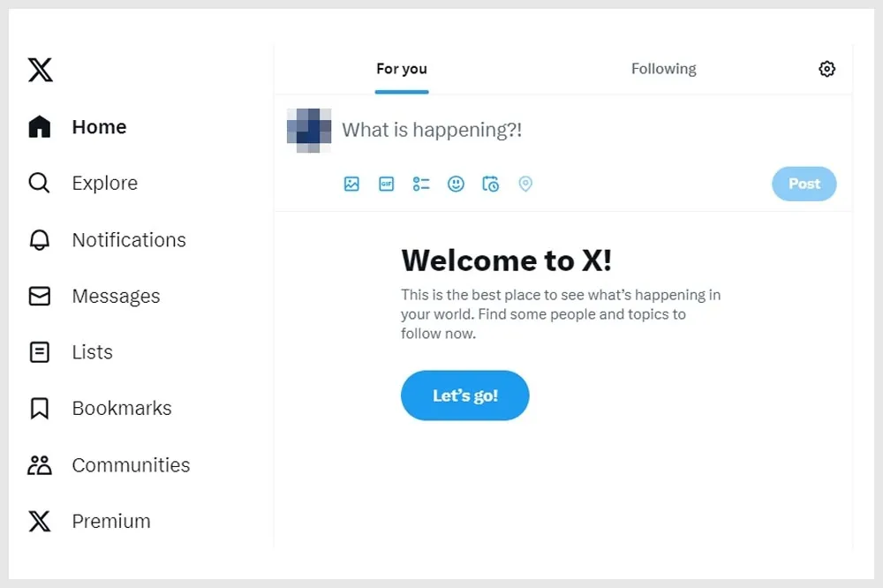This screenshot has width=883, height=588.
Task: Click the Explore magnifier icon
Action: pos(40,183)
